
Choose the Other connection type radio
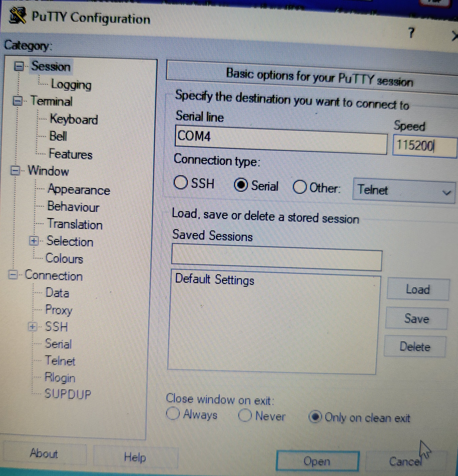(x=299, y=187)
